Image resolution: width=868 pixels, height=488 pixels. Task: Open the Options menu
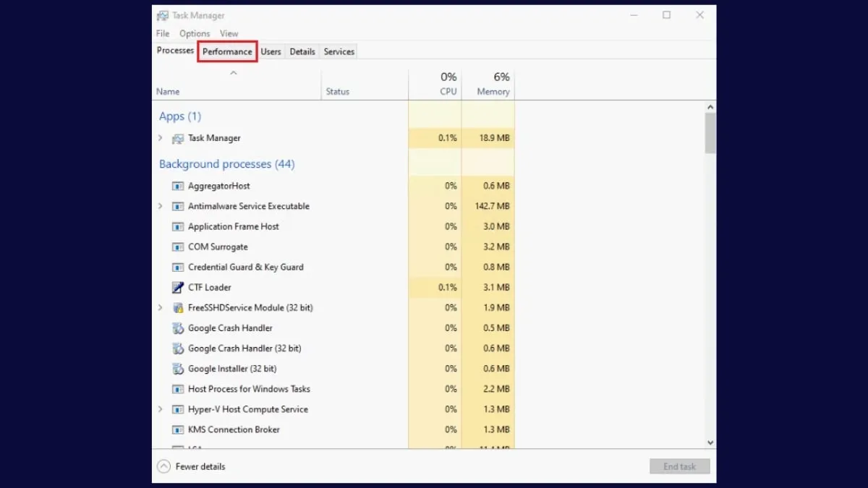(195, 33)
